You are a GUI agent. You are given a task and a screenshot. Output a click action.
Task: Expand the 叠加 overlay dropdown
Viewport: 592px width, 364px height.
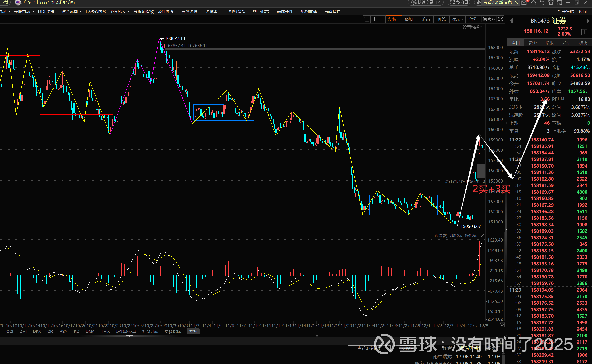[410, 19]
